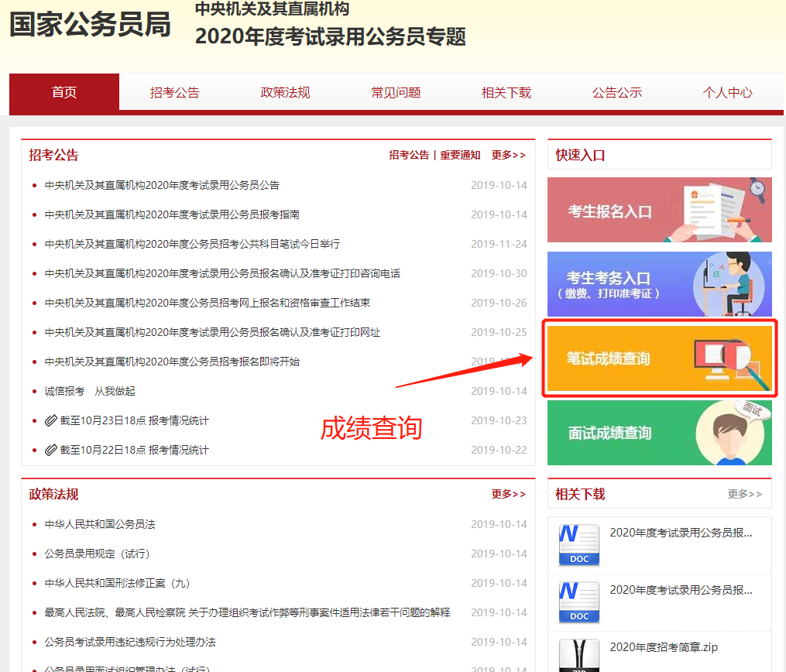Screen dimensions: 786x672
Task: Select the 重要通知 sub-tab
Action: coord(460,155)
